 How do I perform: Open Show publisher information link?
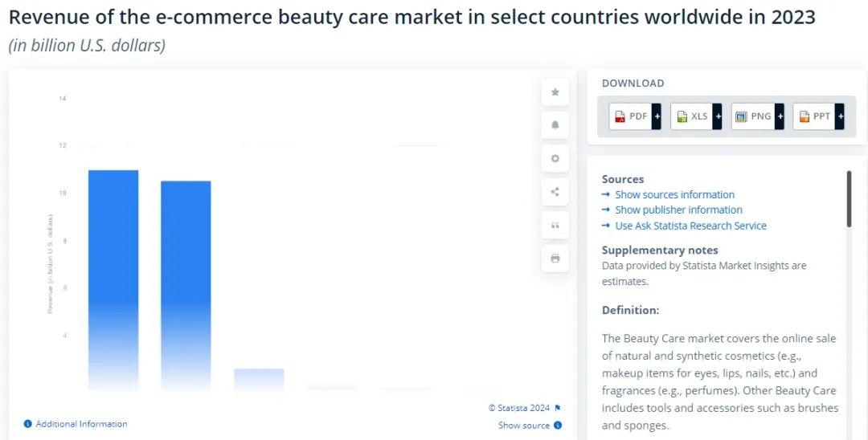pyautogui.click(x=678, y=210)
